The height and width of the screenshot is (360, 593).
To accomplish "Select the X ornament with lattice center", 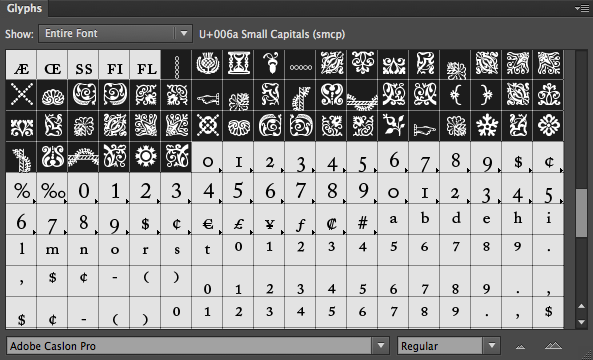I will point(207,126).
